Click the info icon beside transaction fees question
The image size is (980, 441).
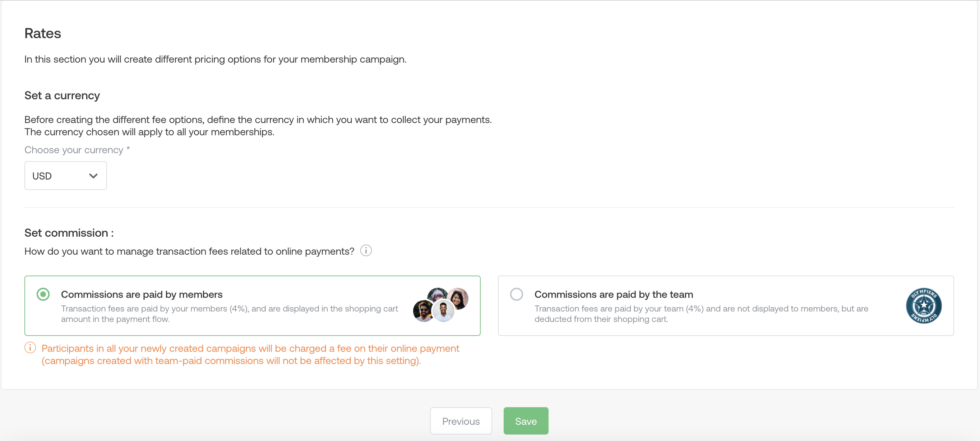(x=366, y=251)
